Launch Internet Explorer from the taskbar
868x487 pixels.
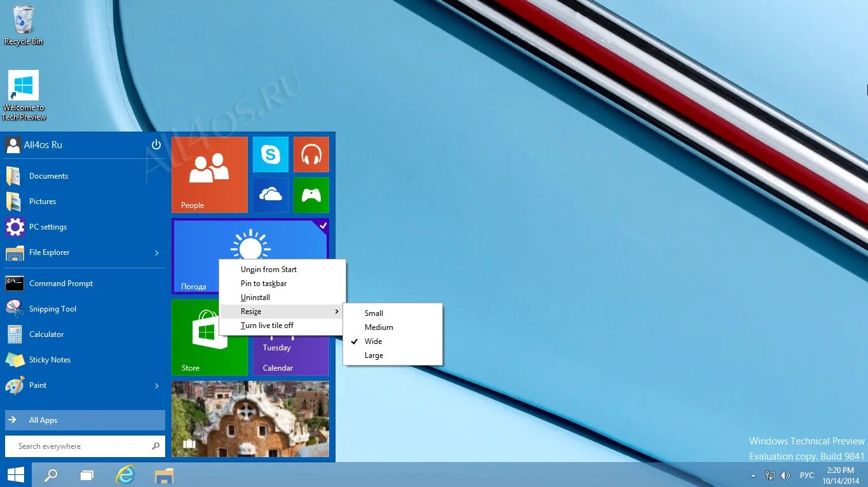pyautogui.click(x=125, y=474)
